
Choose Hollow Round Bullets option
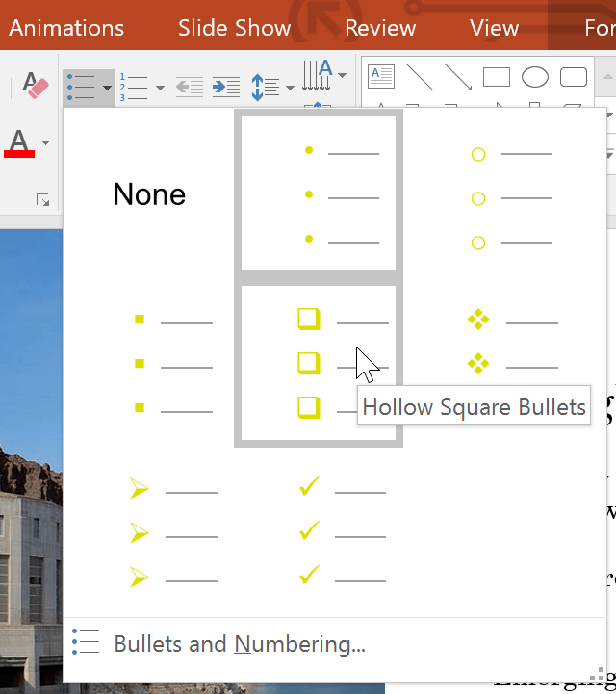[490, 193]
